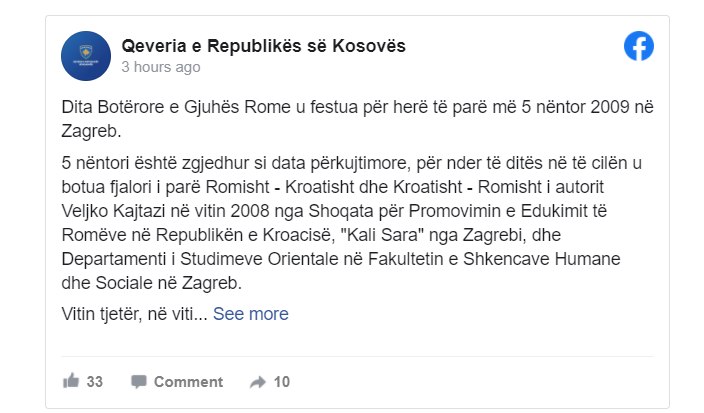
Task: View the 10 shares count
Action: (x=282, y=381)
